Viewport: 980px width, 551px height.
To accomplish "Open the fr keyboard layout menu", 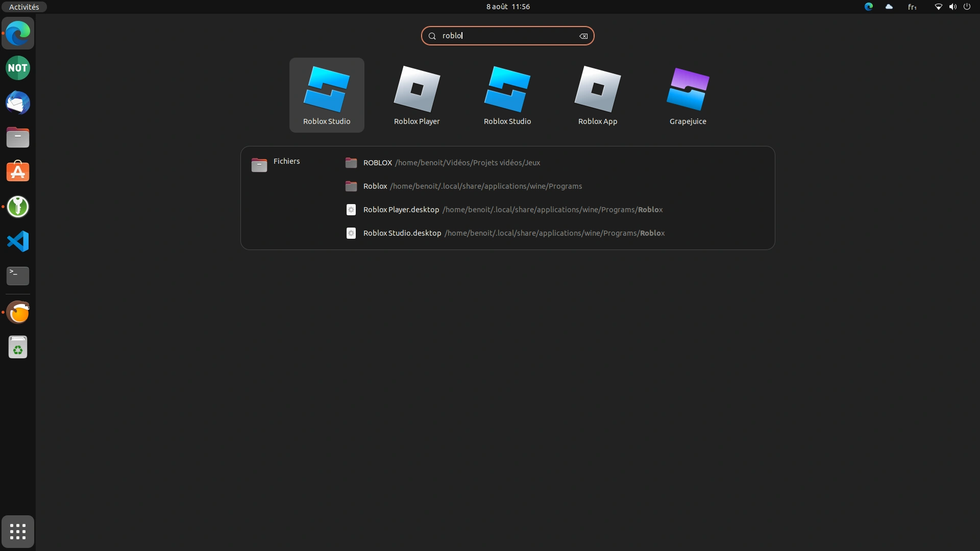I will [912, 7].
